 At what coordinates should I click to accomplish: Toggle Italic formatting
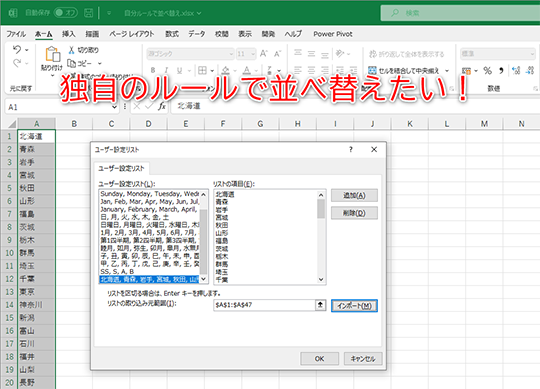click(x=166, y=70)
